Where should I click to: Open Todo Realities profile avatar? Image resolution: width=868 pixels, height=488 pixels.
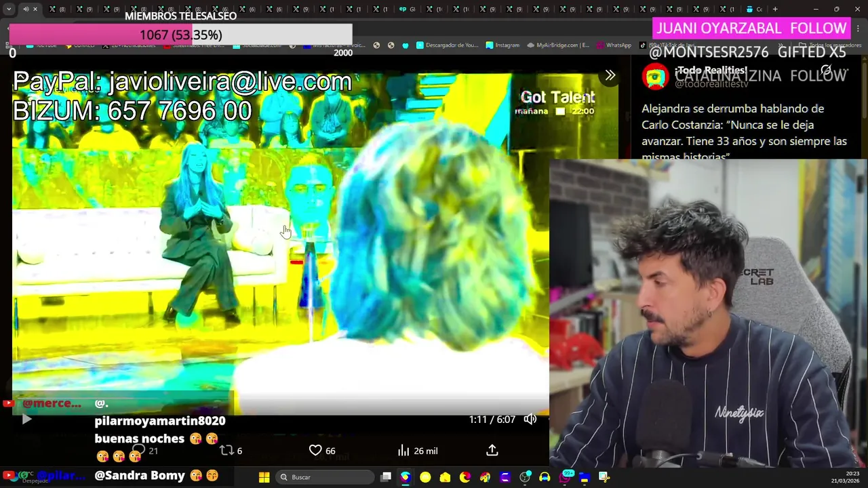655,77
